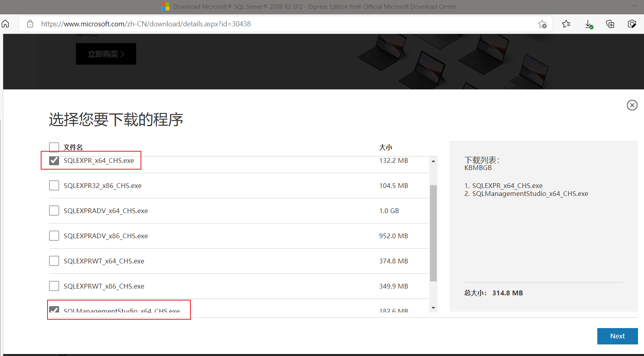Click the 132.2 MB size value
Image resolution: width=644 pixels, height=356 pixels.
point(394,160)
